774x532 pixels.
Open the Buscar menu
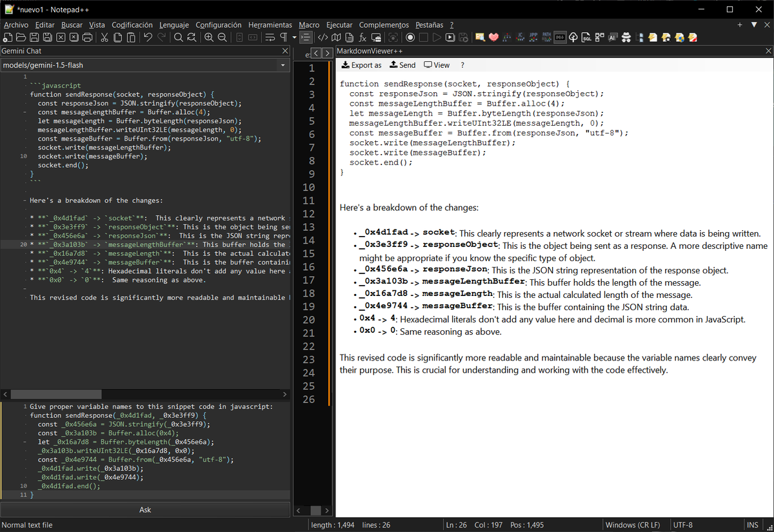tap(72, 25)
